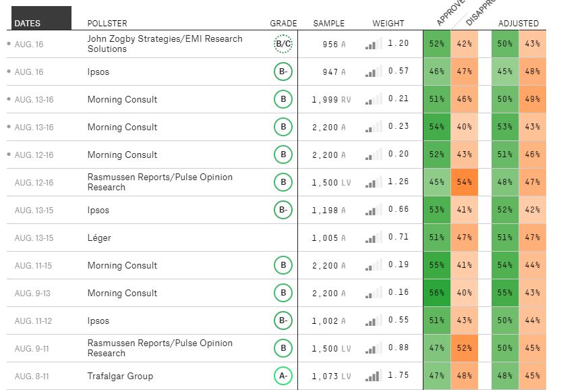
Task: Click the Léger row date AUG. 13-15
Action: (34, 238)
